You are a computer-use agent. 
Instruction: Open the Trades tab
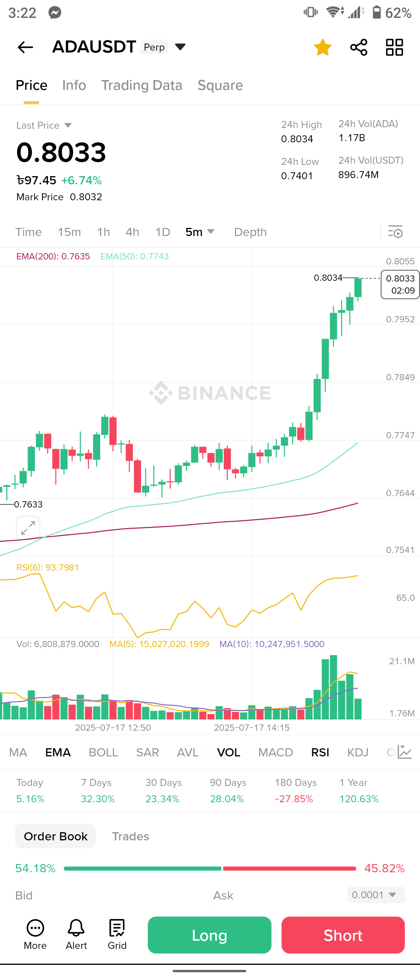pyautogui.click(x=131, y=836)
